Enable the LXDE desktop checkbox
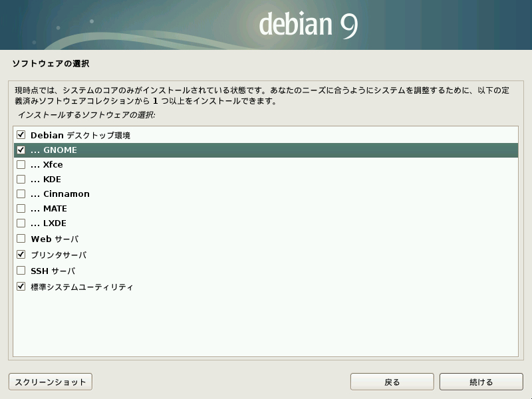 [x=21, y=223]
